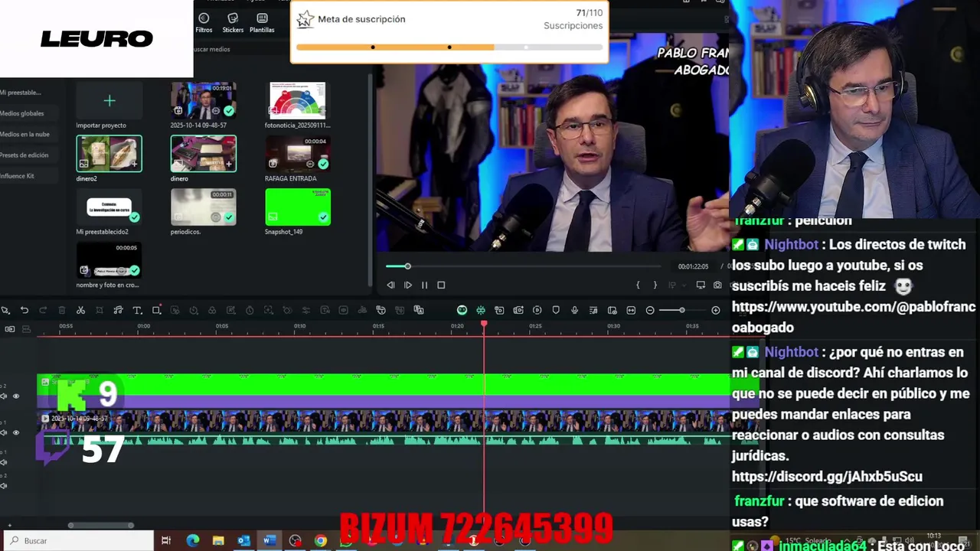
Task: Open the audio mixer list icon
Action: tap(593, 310)
